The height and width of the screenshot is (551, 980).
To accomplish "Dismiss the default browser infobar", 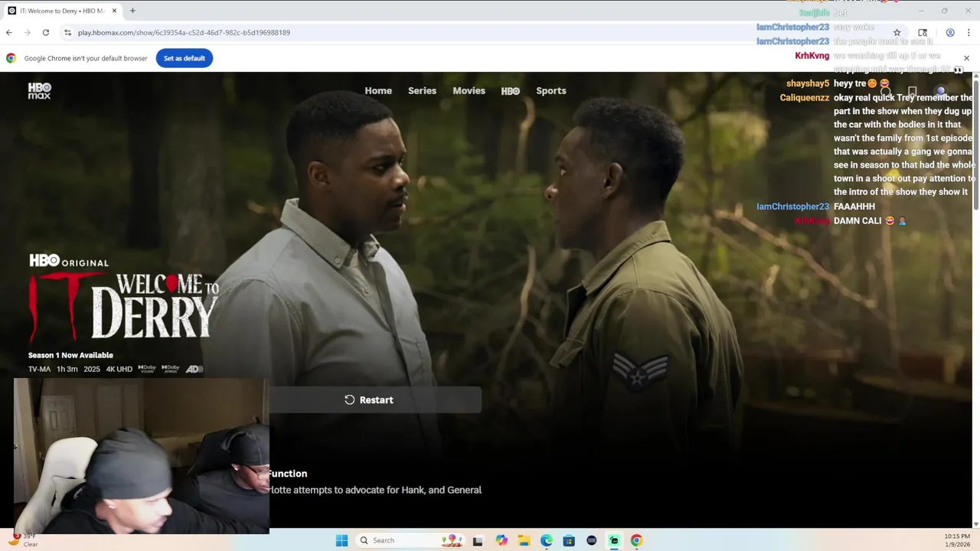I will pyautogui.click(x=966, y=58).
